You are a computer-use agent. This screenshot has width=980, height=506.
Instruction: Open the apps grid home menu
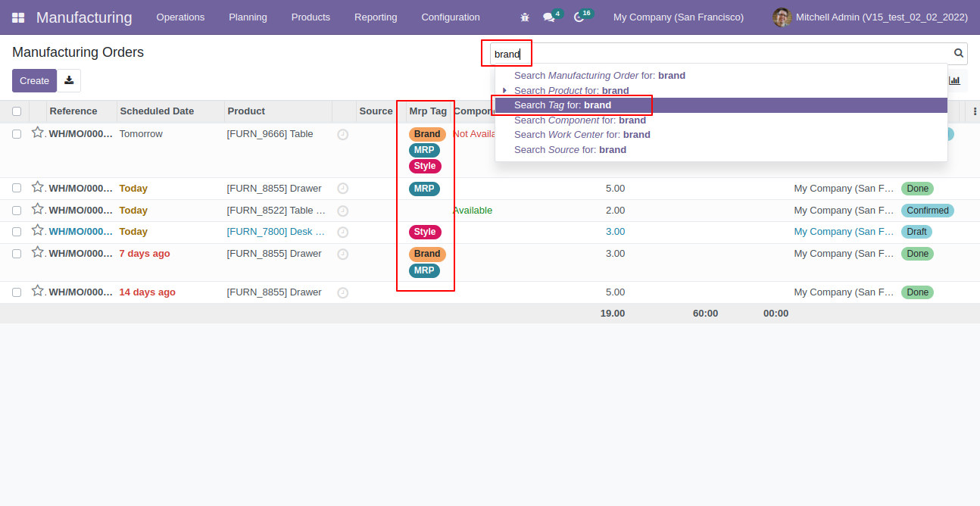point(18,17)
